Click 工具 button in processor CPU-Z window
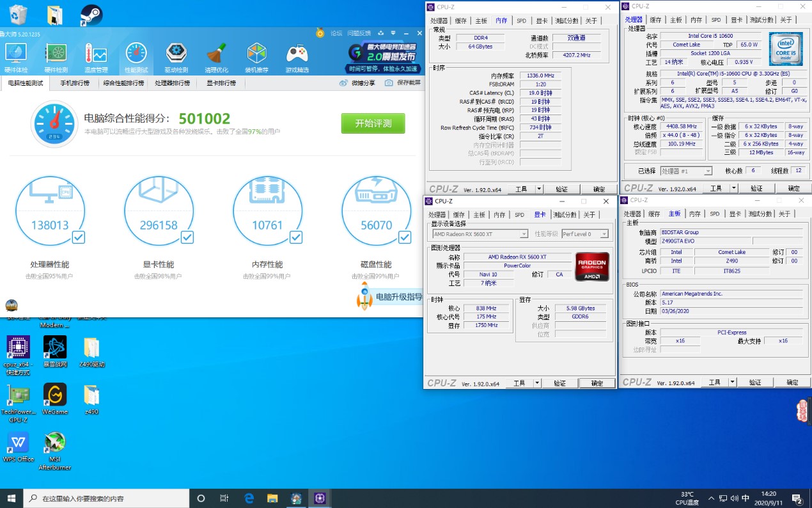Image resolution: width=812 pixels, height=508 pixels. 716,188
